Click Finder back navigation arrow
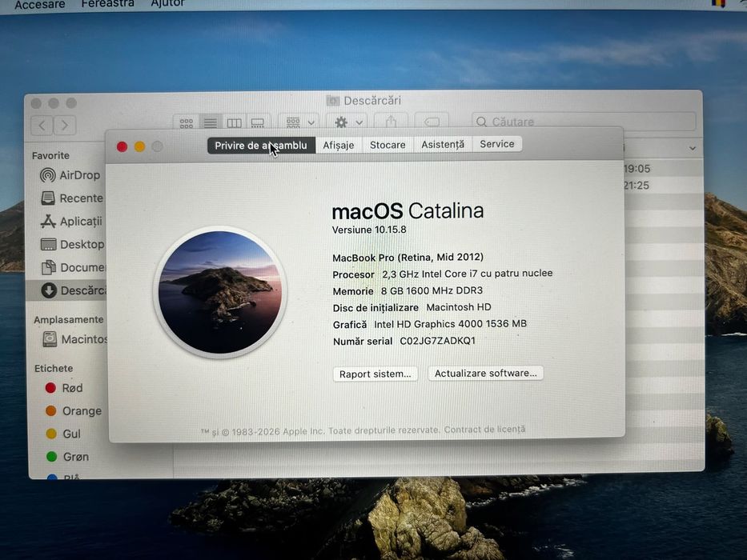 pos(42,126)
